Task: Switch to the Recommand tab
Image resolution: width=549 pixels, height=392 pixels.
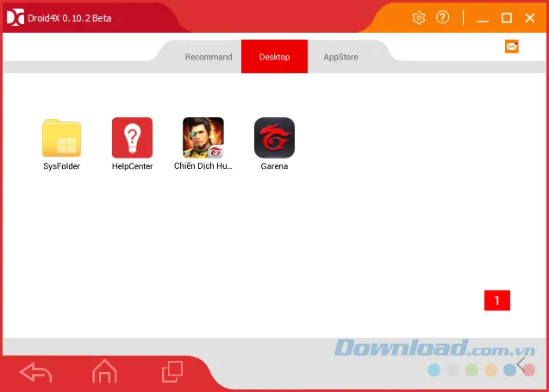Action: pos(209,57)
